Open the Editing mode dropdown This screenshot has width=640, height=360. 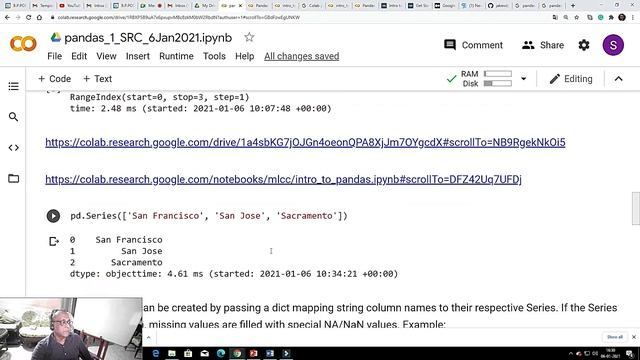[571, 79]
